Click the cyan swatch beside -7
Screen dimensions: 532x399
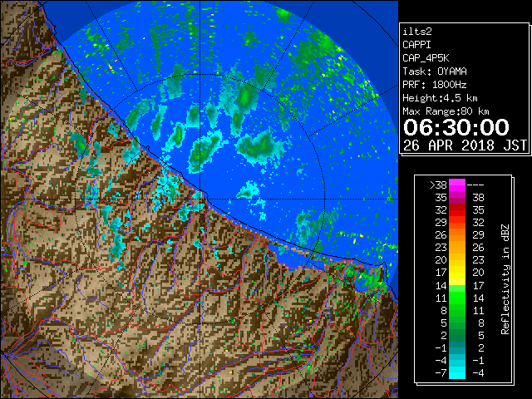coord(457,372)
